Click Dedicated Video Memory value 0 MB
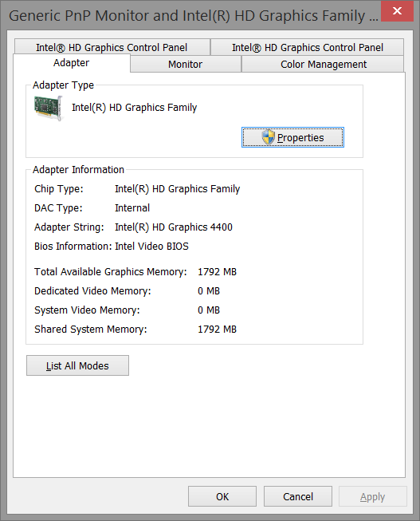The image size is (420, 521). coord(209,291)
